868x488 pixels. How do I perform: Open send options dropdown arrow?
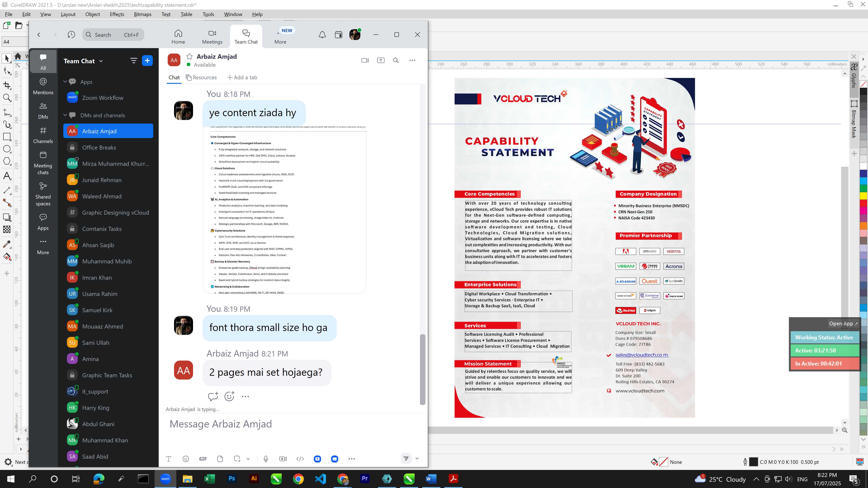pos(417,458)
